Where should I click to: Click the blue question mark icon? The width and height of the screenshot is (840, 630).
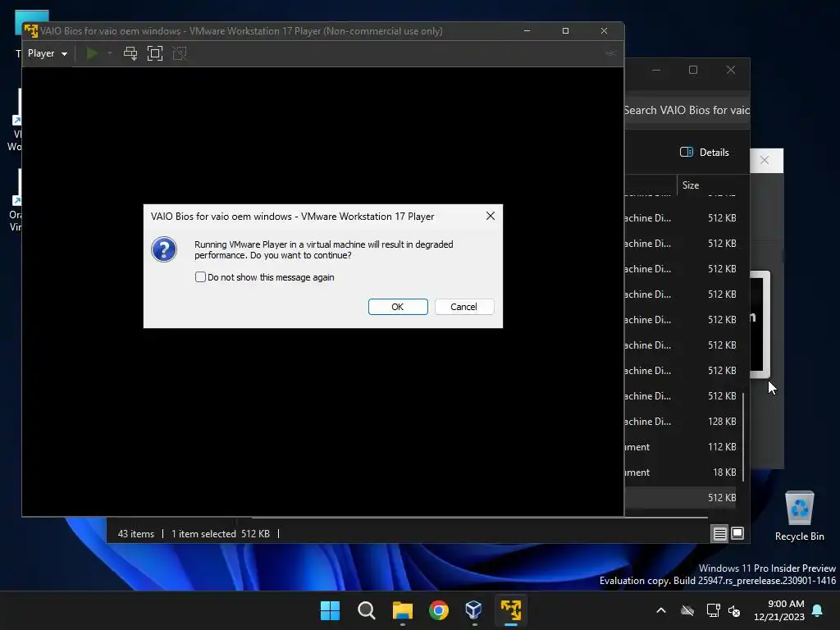click(164, 249)
